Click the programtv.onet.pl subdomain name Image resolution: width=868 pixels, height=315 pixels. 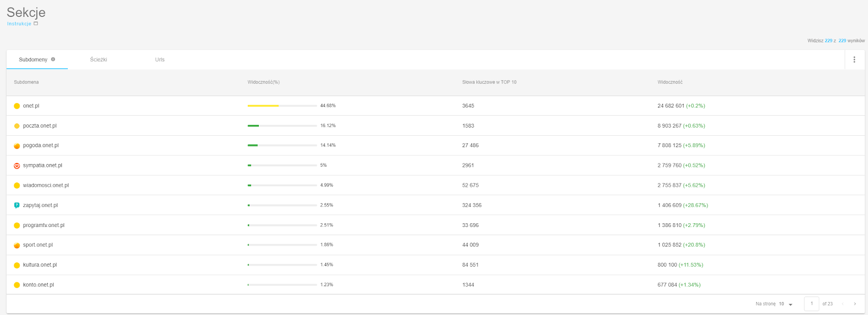coord(43,225)
